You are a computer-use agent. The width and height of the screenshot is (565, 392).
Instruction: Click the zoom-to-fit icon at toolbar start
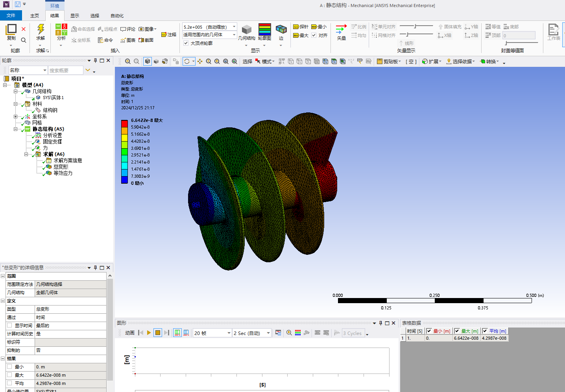(128, 61)
